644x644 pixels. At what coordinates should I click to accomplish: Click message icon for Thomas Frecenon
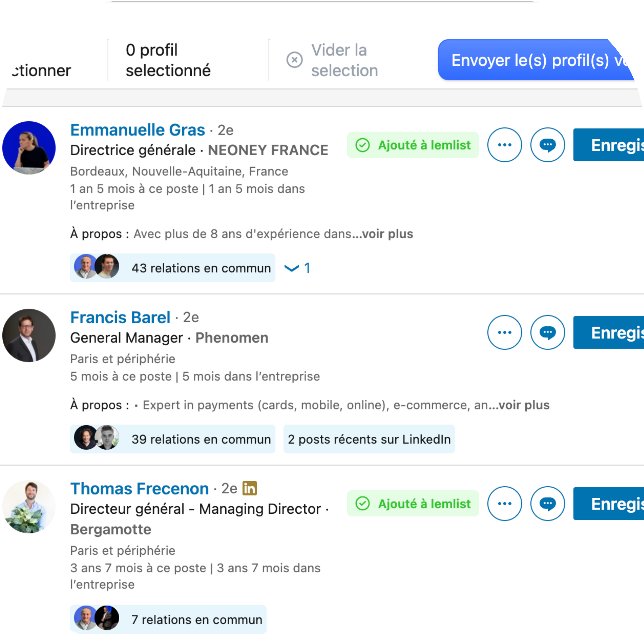547,503
